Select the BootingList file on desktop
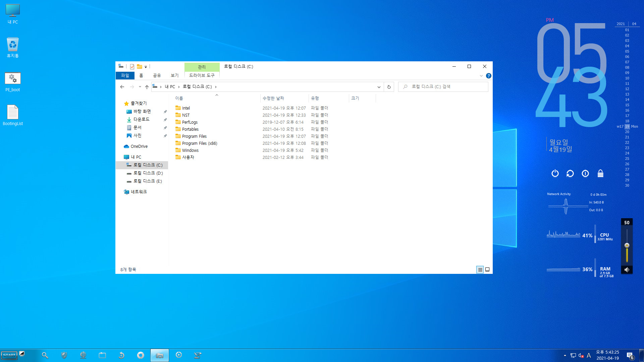This screenshot has height=362, width=644. tap(13, 115)
